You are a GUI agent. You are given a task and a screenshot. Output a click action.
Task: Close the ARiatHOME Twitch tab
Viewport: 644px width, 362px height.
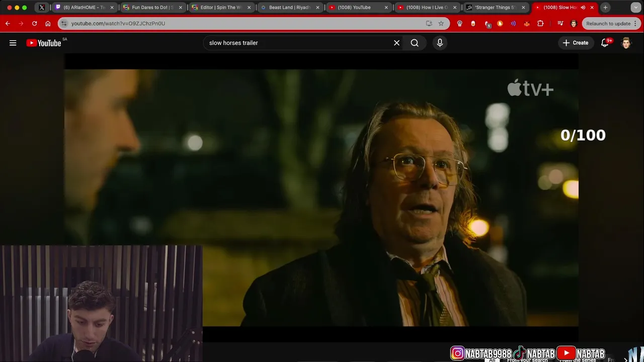tap(112, 8)
